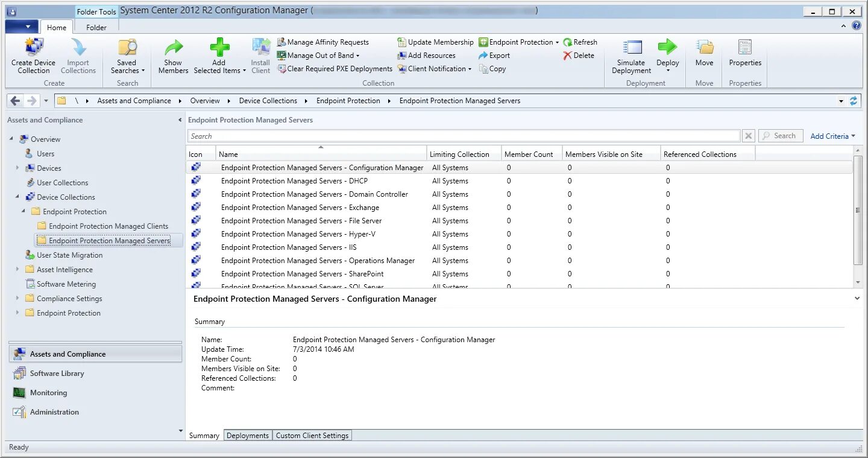Click the Create Device Collection ribbon icon
The image size is (868, 458).
point(33,48)
